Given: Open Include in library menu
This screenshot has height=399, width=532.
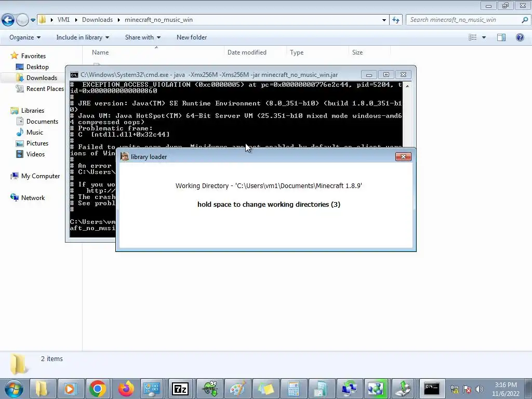Looking at the screenshot, I should pyautogui.click(x=83, y=37).
